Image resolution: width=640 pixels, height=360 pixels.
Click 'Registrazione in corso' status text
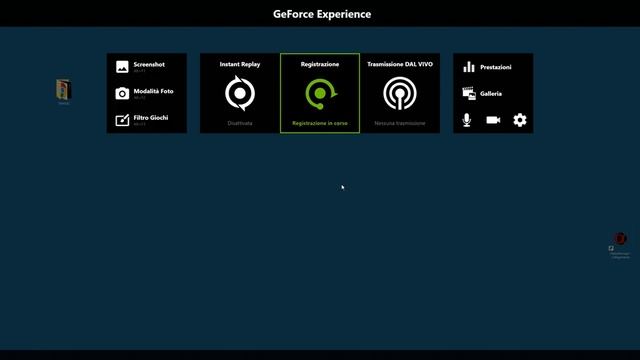(320, 123)
